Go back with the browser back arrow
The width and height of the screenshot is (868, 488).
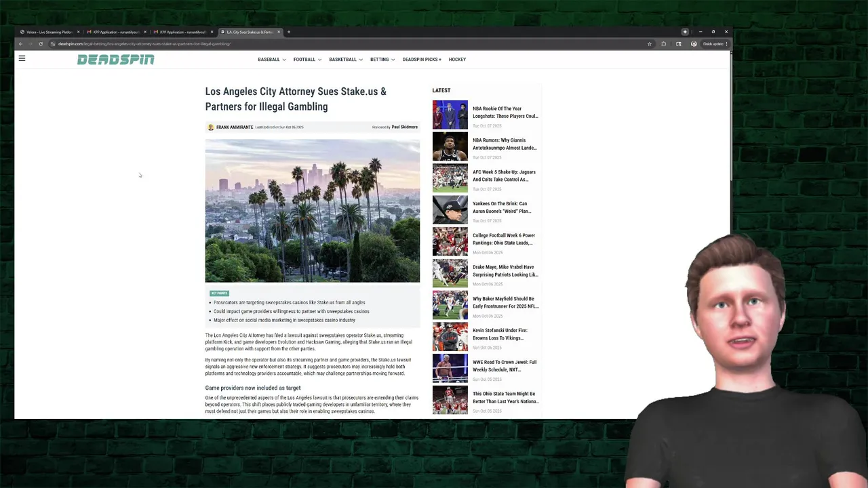pyautogui.click(x=20, y=44)
